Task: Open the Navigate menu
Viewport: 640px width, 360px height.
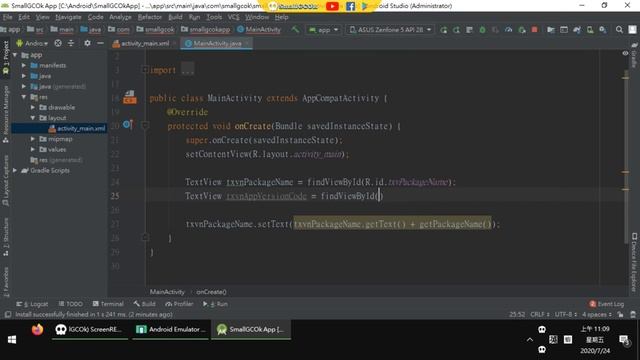Action: (x=68, y=17)
